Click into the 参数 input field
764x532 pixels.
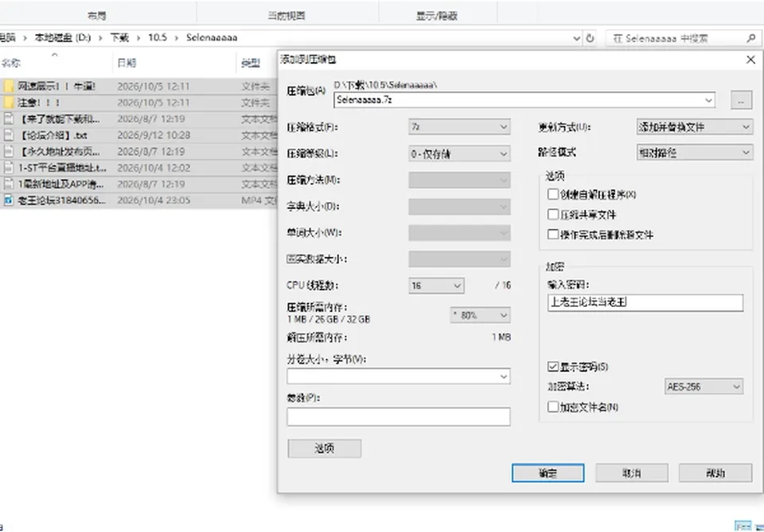coord(399,417)
